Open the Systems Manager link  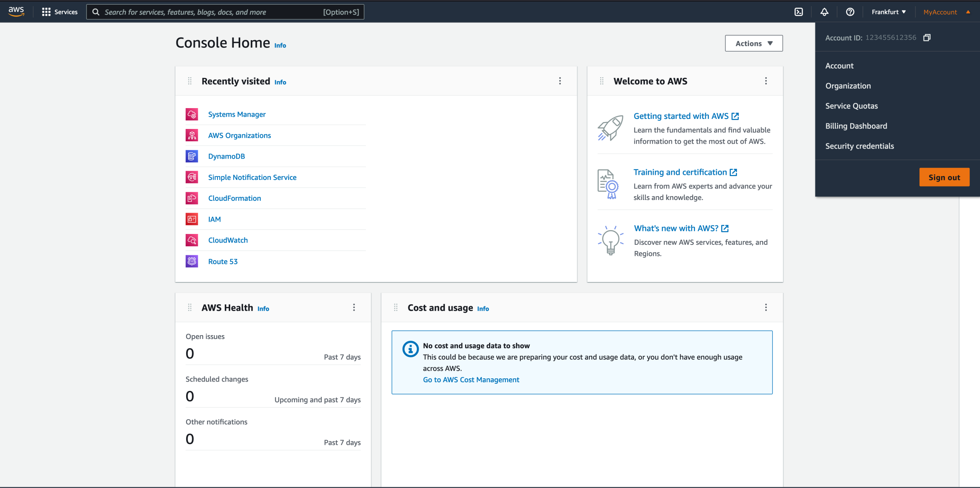point(237,114)
